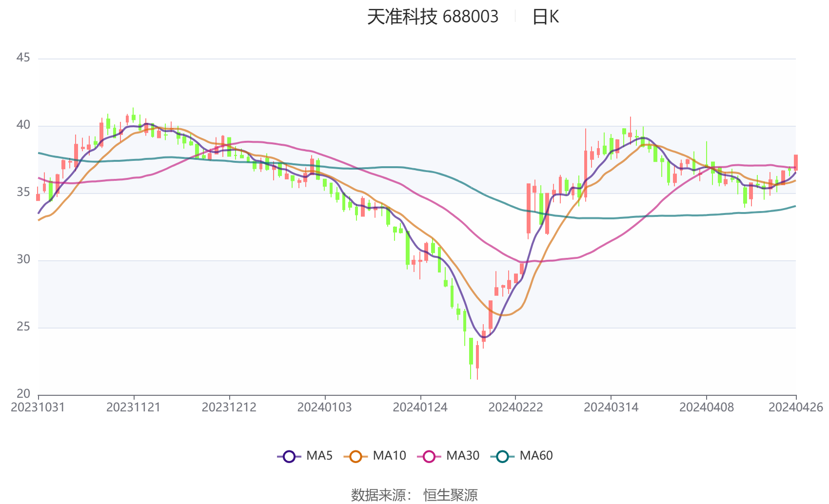The height and width of the screenshot is (504, 829).
Task: Toggle the MA30 legend series
Action: [448, 456]
